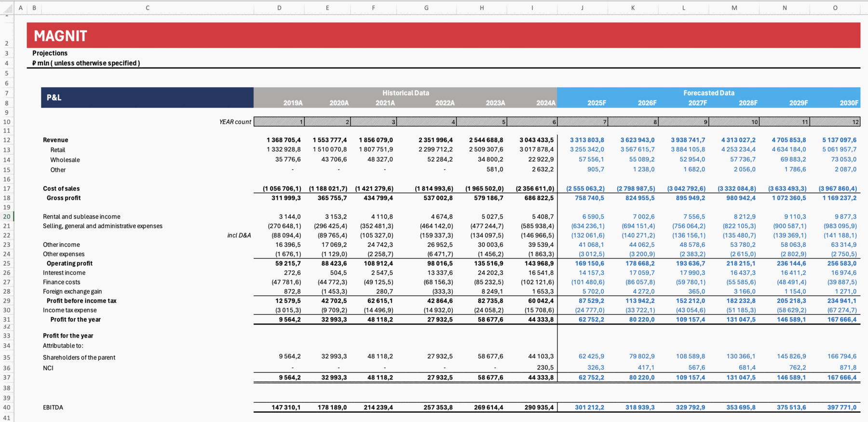Select Other 2023A value 581,0
The height and width of the screenshot is (422, 868).
pyautogui.click(x=495, y=169)
